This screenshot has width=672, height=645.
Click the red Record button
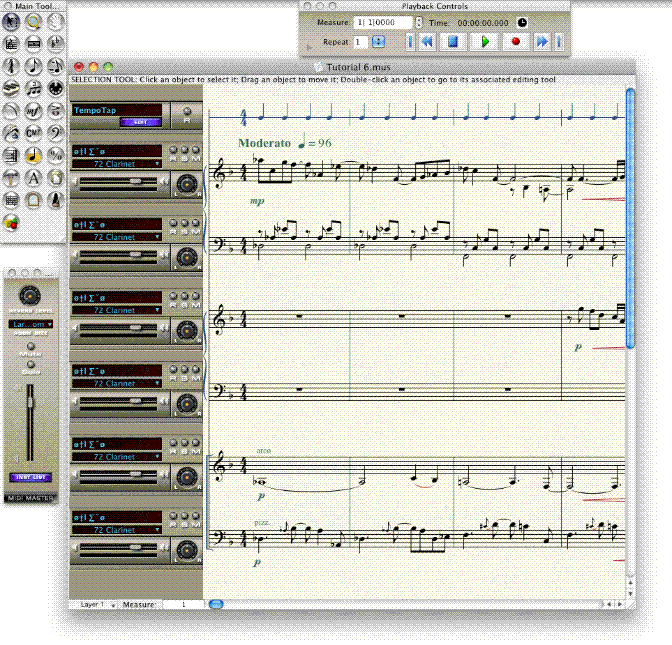[x=516, y=42]
